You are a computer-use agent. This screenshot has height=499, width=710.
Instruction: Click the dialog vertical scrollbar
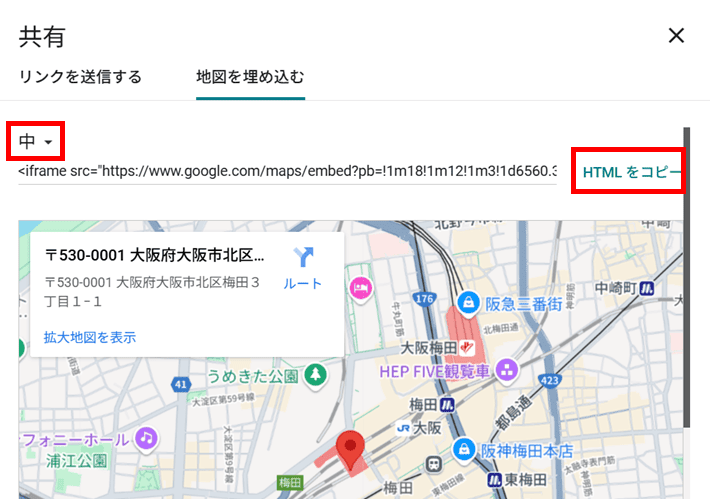[x=686, y=270]
